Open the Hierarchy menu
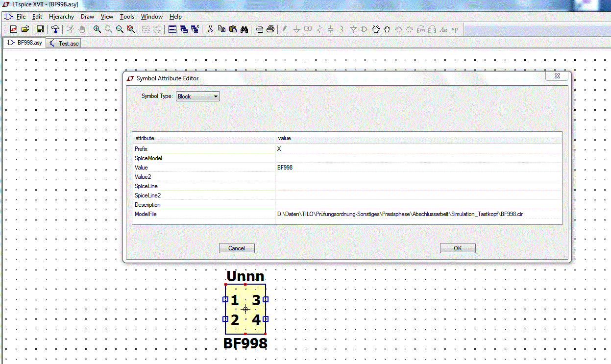The image size is (611, 364). [61, 17]
